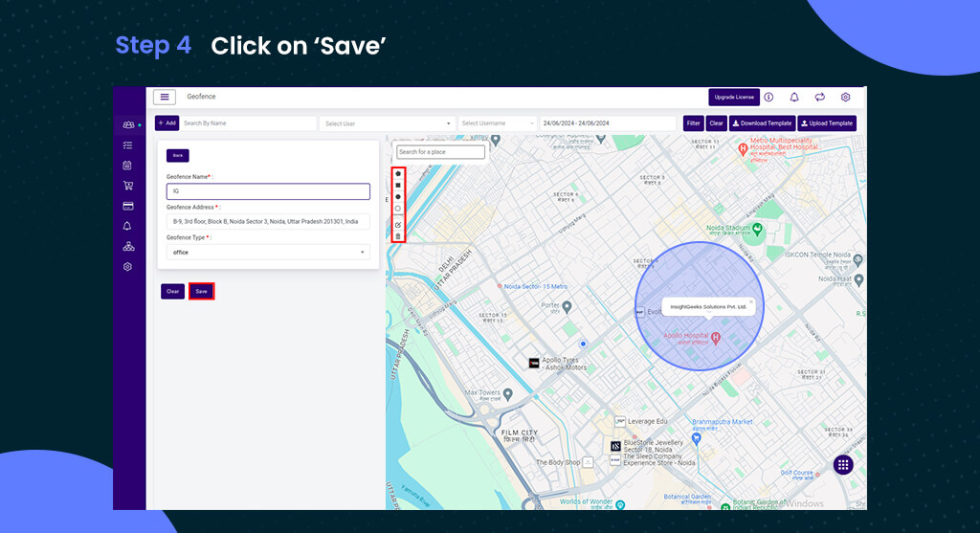Focus the Search for a place box

coord(440,152)
